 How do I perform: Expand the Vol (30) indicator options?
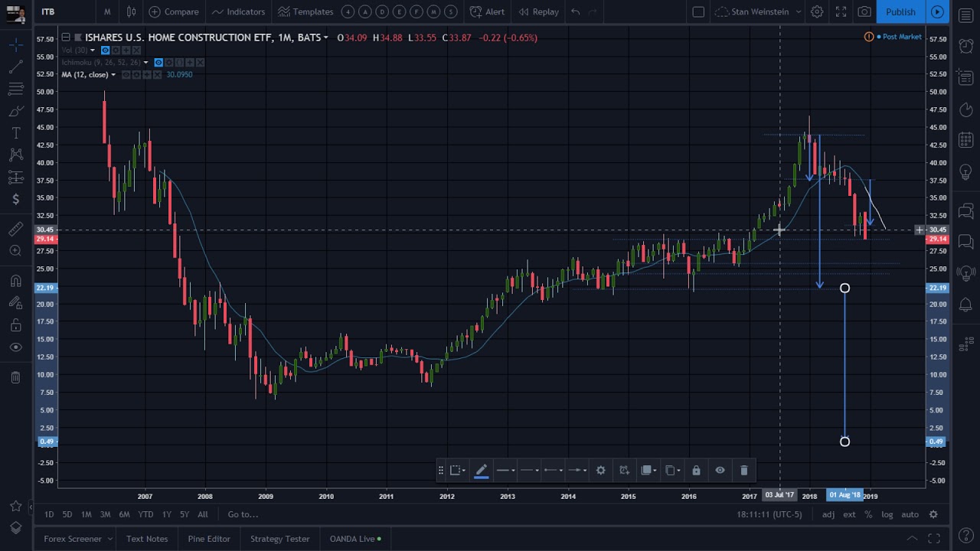tap(92, 51)
